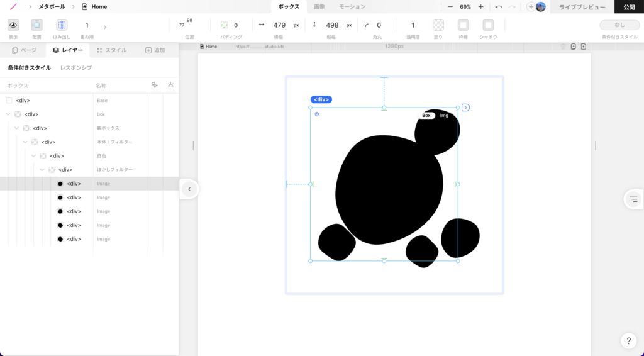The height and width of the screenshot is (356, 644).
Task: Select 条件付きスタイル sub-tab
Action: tap(30, 68)
